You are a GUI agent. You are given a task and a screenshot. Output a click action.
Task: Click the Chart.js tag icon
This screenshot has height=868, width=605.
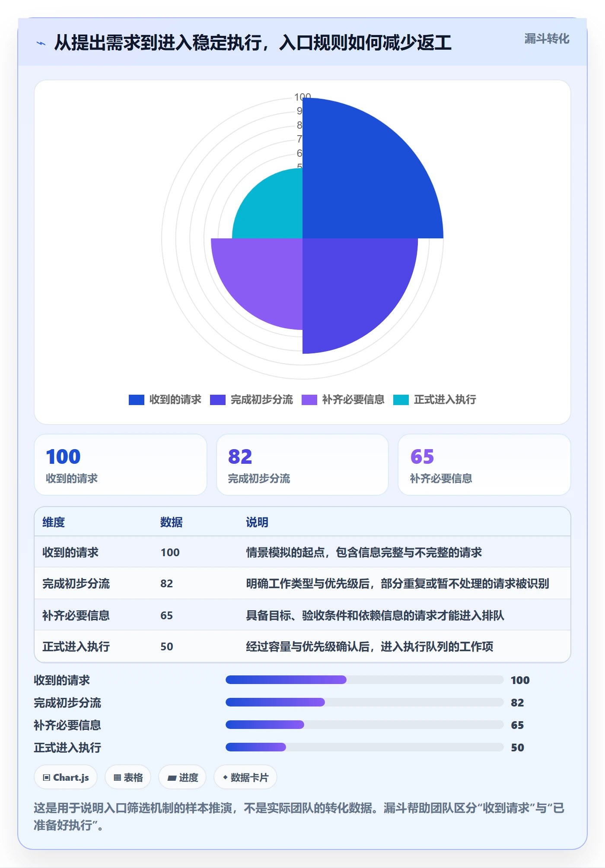(47, 778)
